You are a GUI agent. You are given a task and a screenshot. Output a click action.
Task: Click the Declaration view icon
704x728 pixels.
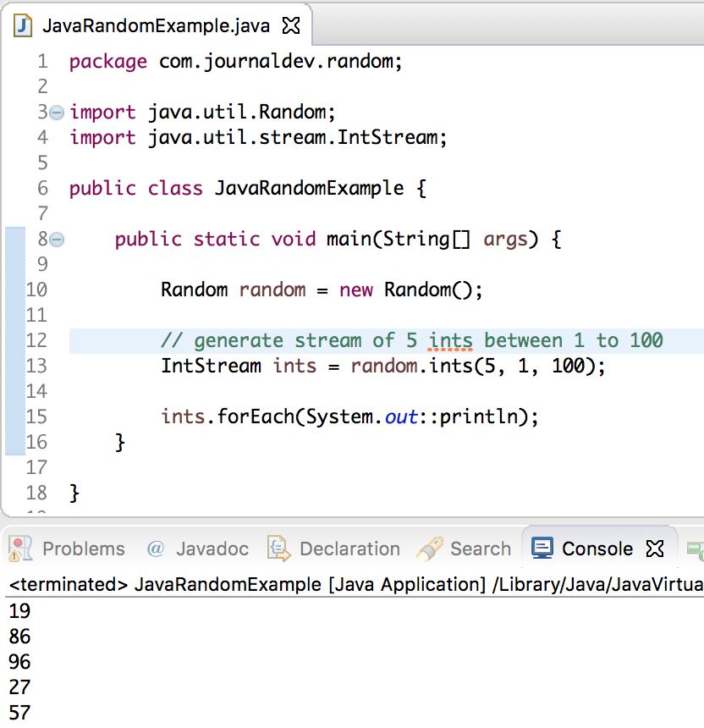pyautogui.click(x=280, y=549)
